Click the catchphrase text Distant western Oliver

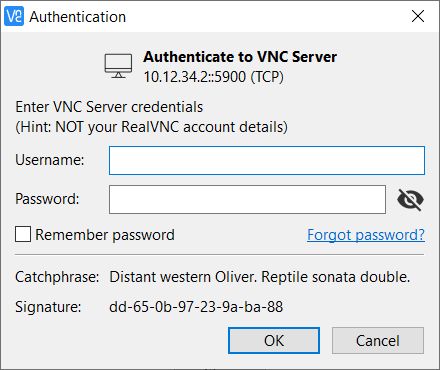tap(183, 277)
